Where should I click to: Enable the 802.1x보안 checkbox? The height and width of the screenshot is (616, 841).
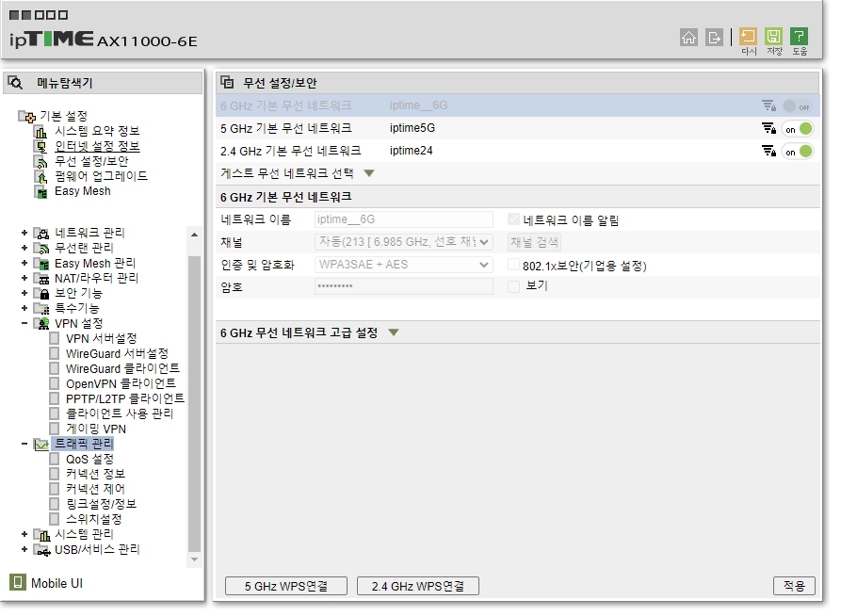tap(513, 265)
